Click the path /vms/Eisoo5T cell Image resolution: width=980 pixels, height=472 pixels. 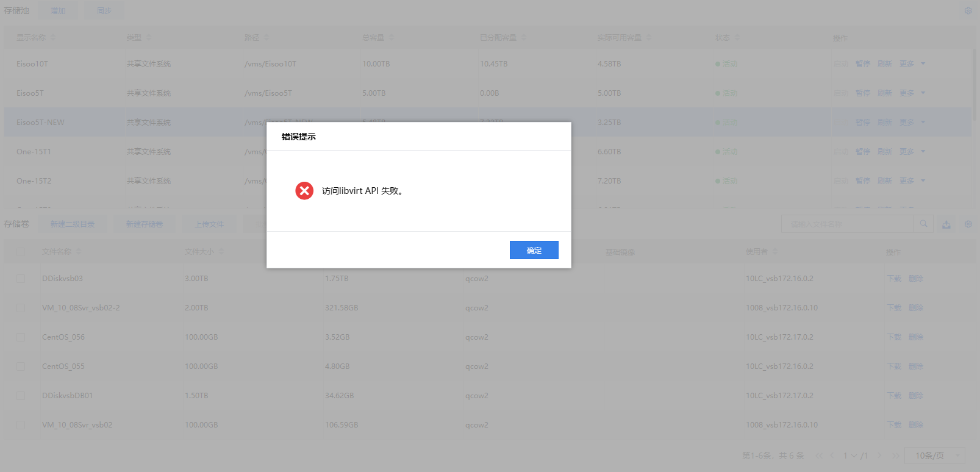[268, 93]
